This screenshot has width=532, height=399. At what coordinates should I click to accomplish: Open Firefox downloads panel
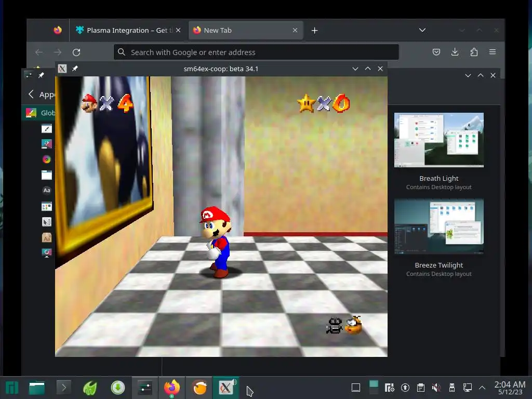click(x=455, y=52)
